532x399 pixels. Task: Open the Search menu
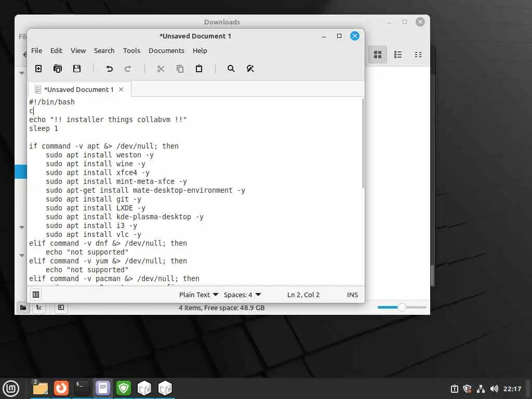[x=104, y=50]
